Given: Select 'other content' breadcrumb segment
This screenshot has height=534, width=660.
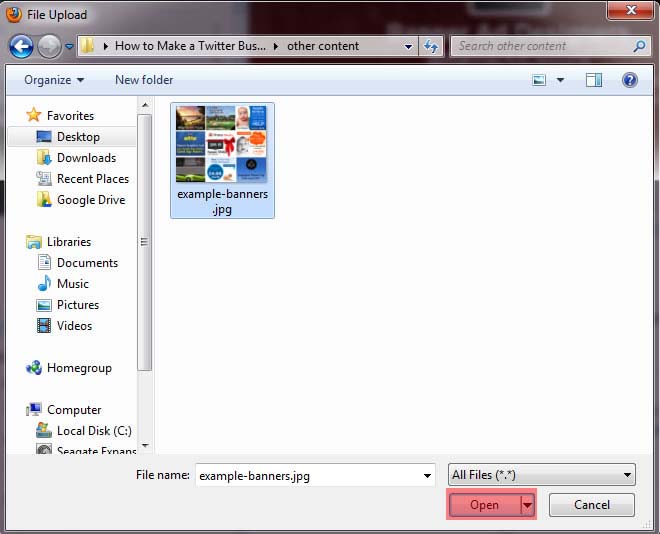Looking at the screenshot, I should (x=323, y=46).
